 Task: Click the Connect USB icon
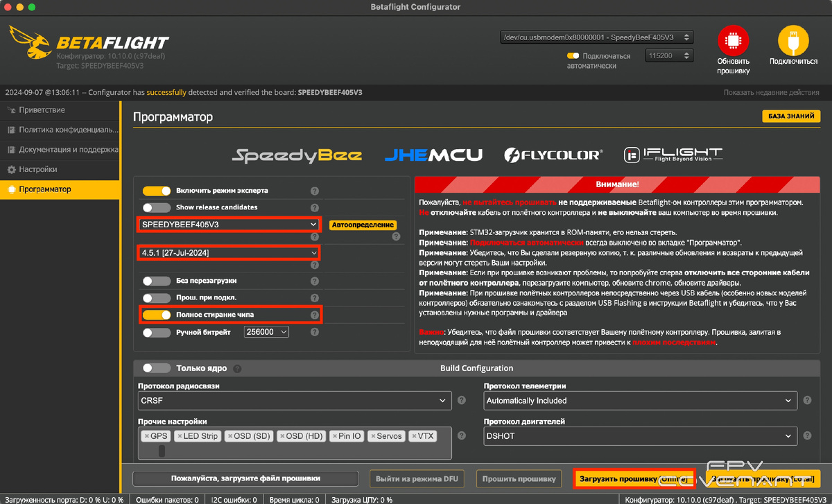coord(793,40)
